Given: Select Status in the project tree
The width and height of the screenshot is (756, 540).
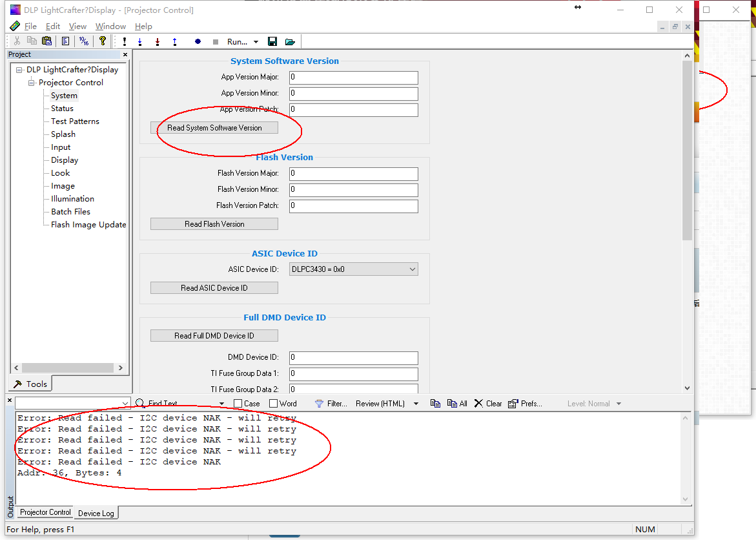Looking at the screenshot, I should 62,109.
